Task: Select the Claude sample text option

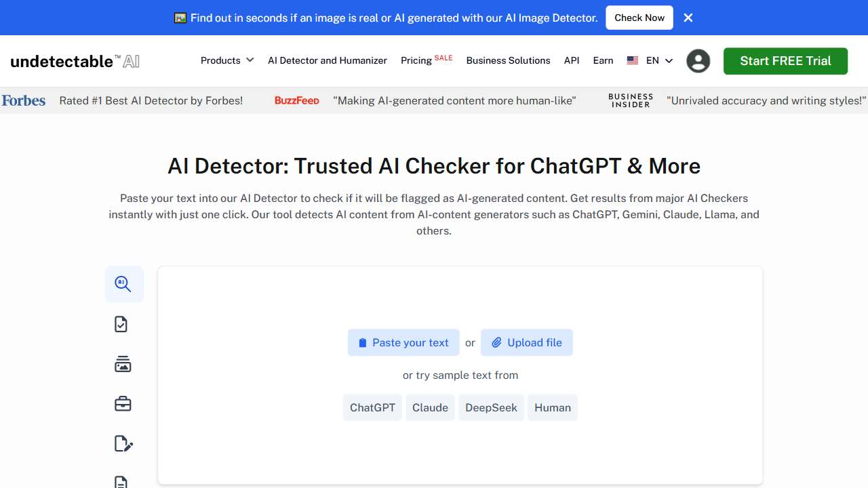Action: [x=430, y=407]
